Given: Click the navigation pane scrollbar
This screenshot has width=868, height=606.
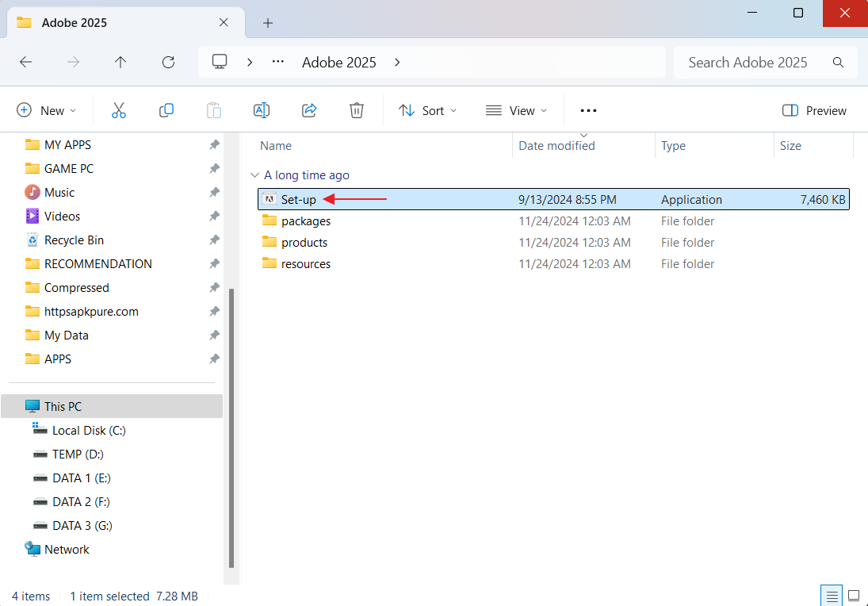Looking at the screenshot, I should click(231, 428).
